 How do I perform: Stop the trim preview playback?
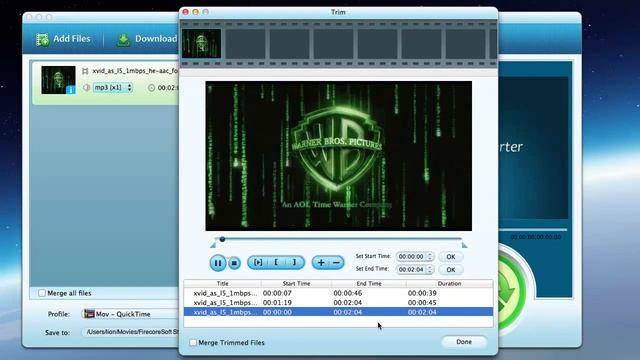click(234, 263)
